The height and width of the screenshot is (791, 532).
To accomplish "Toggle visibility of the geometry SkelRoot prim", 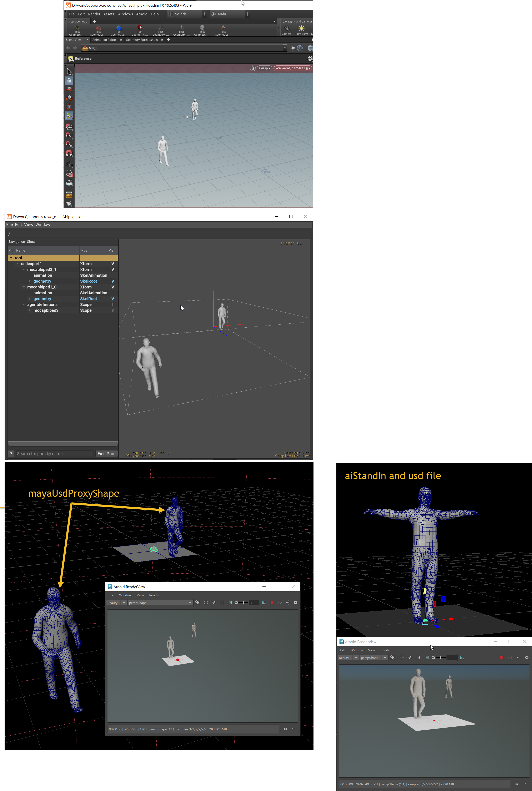I will 112,281.
